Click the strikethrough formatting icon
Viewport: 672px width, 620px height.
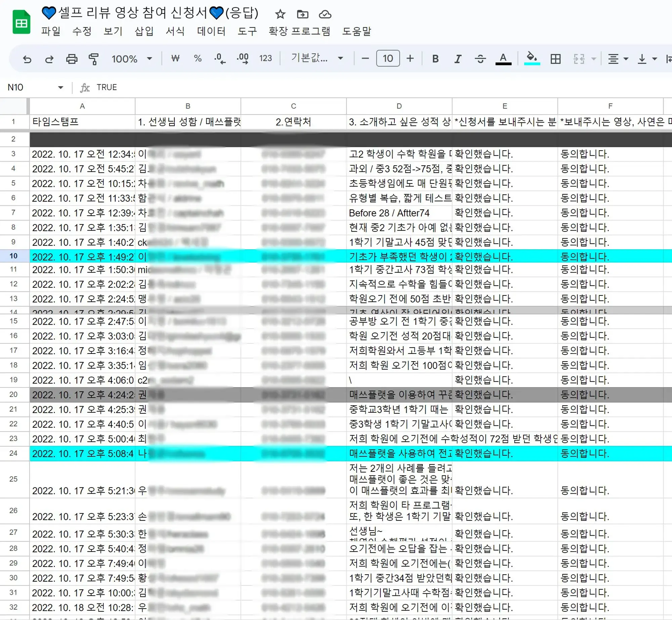[480, 59]
